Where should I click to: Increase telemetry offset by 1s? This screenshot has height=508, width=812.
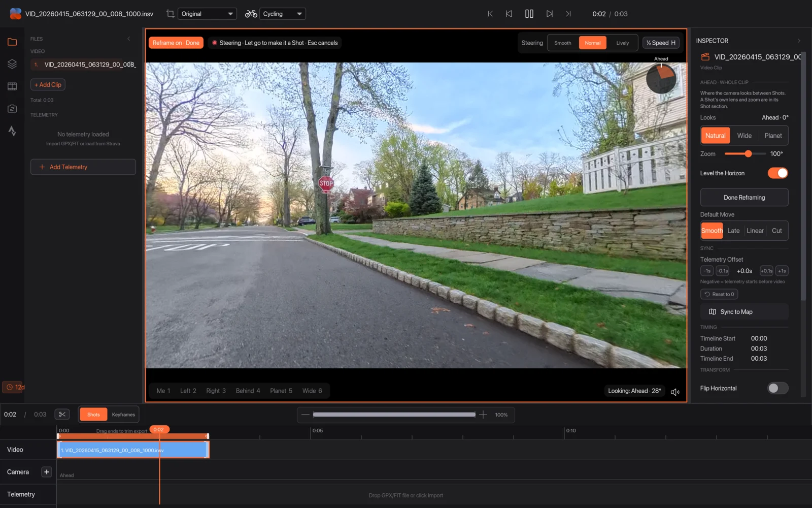click(x=782, y=271)
